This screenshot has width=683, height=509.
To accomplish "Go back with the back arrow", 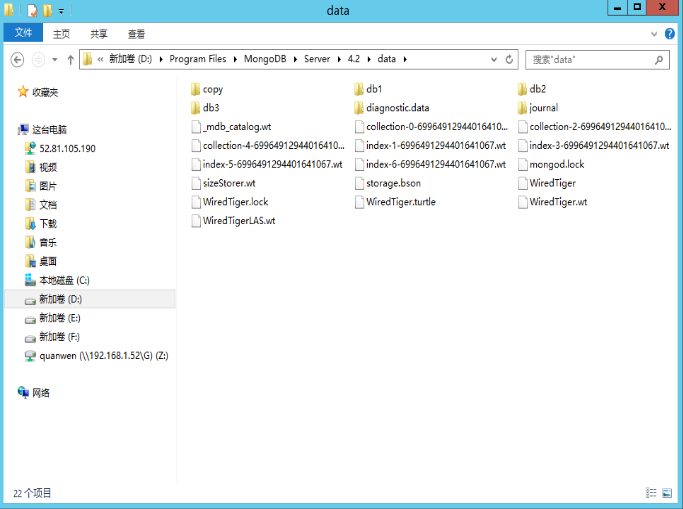I will tap(17, 60).
